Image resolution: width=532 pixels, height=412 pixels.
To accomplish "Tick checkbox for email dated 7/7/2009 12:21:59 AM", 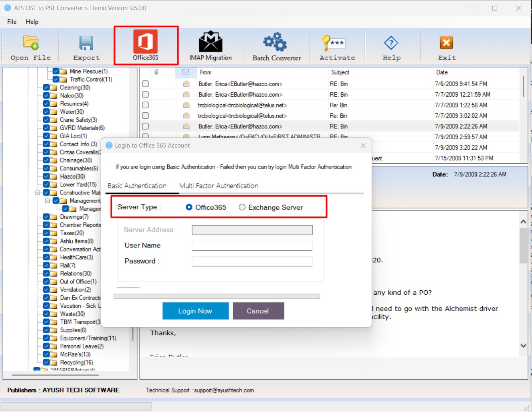I will pyautogui.click(x=145, y=94).
